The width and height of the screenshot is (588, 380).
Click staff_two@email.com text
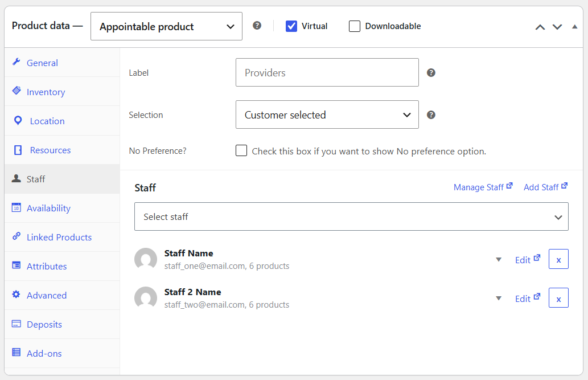point(204,305)
